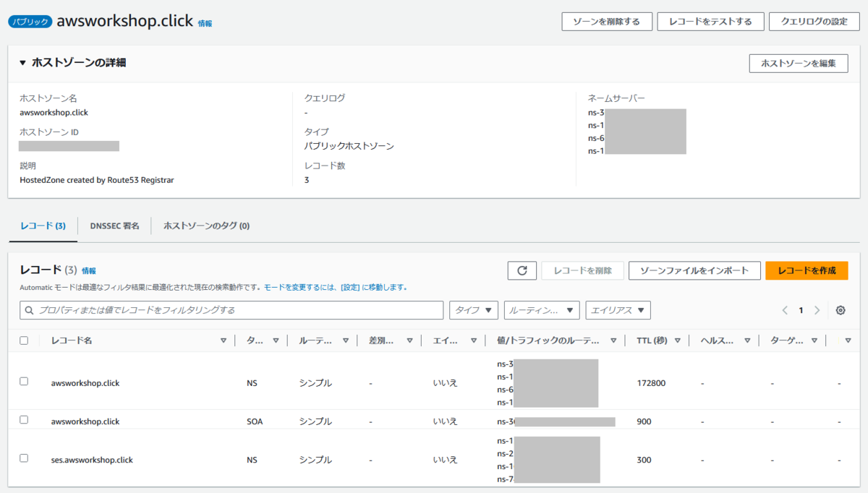Open table preferences gear icon
The height and width of the screenshot is (493, 868).
coord(841,310)
